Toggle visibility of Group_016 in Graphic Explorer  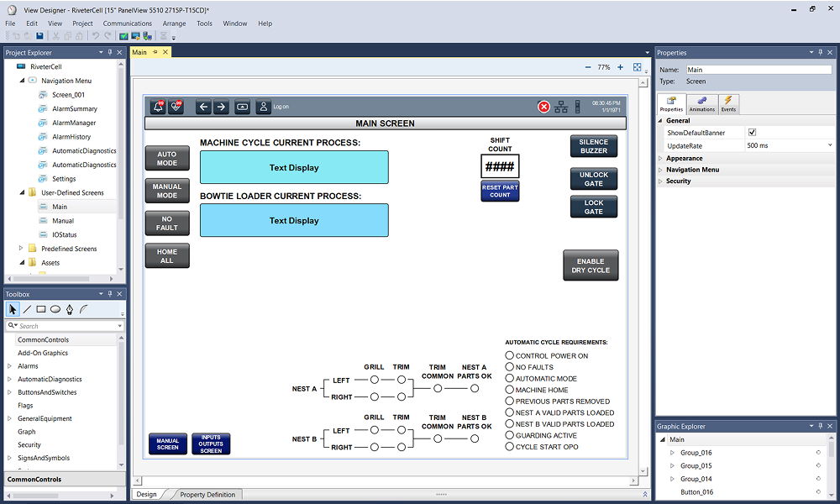tap(818, 453)
